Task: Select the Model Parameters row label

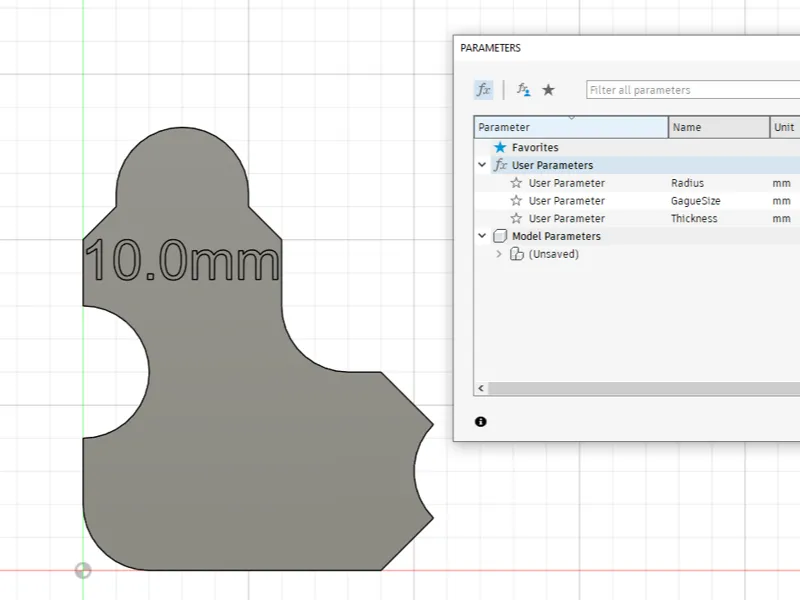Action: coord(556,236)
